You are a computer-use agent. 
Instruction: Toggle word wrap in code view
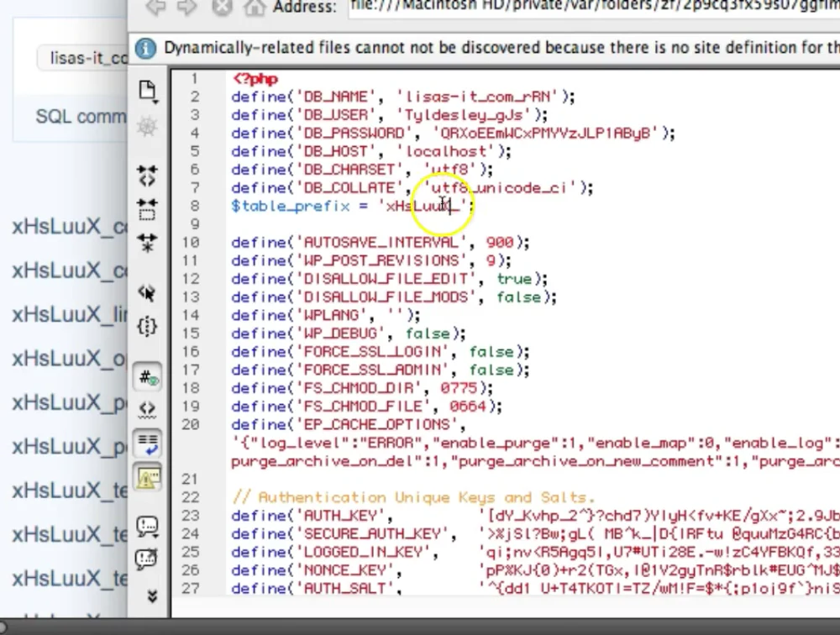tap(148, 443)
